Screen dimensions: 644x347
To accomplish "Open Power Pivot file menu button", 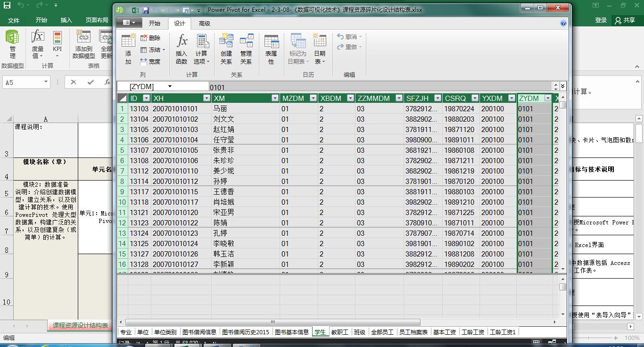I will click(129, 23).
